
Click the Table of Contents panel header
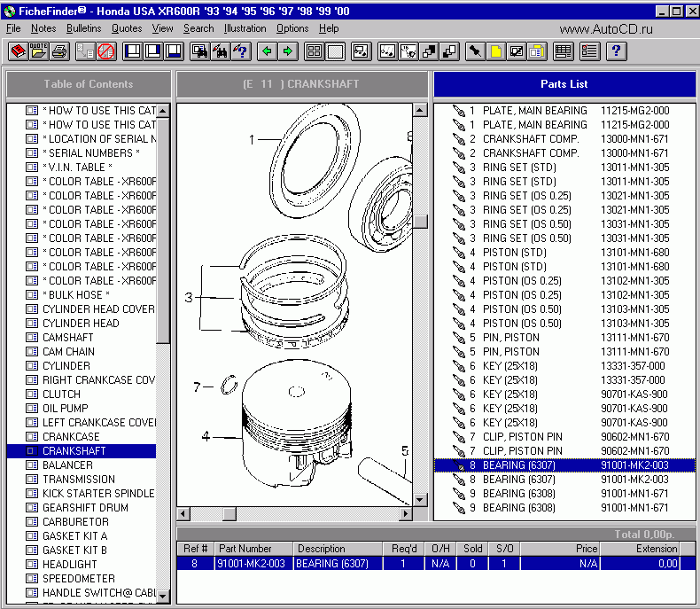click(89, 84)
